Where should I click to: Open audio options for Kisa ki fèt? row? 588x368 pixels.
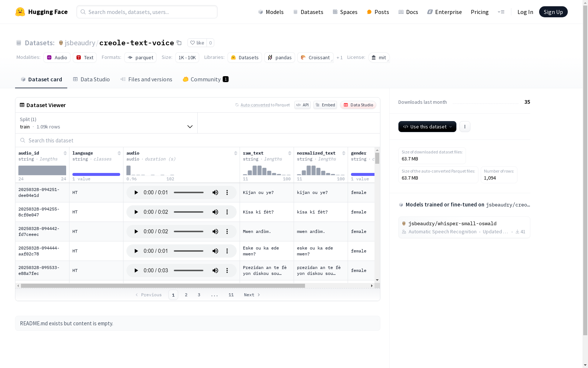coord(227,212)
